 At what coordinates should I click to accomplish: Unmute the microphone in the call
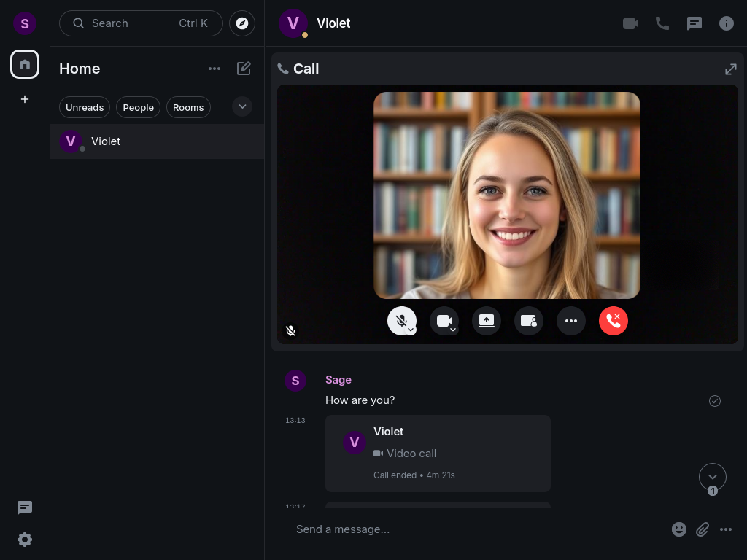401,319
